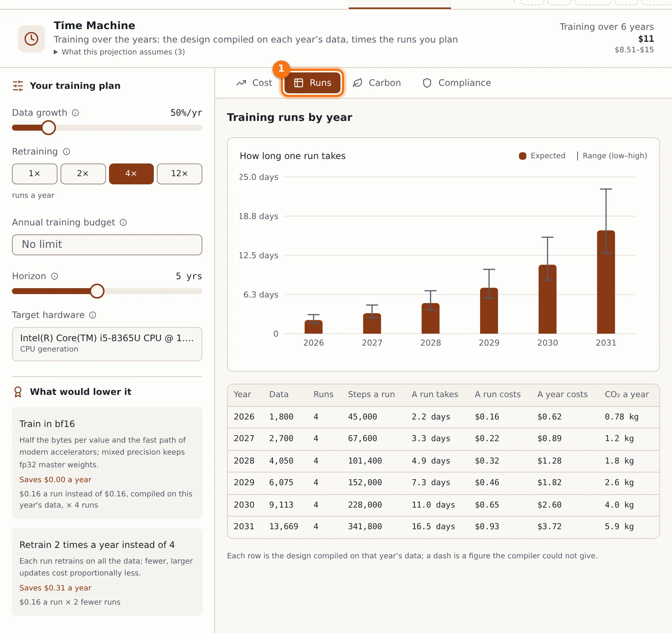Click Retrain 2 times a year suggestion
Screen dimensions: 672x633
pyautogui.click(x=107, y=572)
